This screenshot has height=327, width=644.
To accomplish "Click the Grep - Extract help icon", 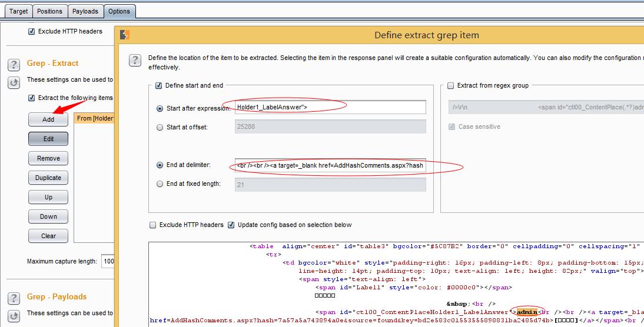I will 14,64.
